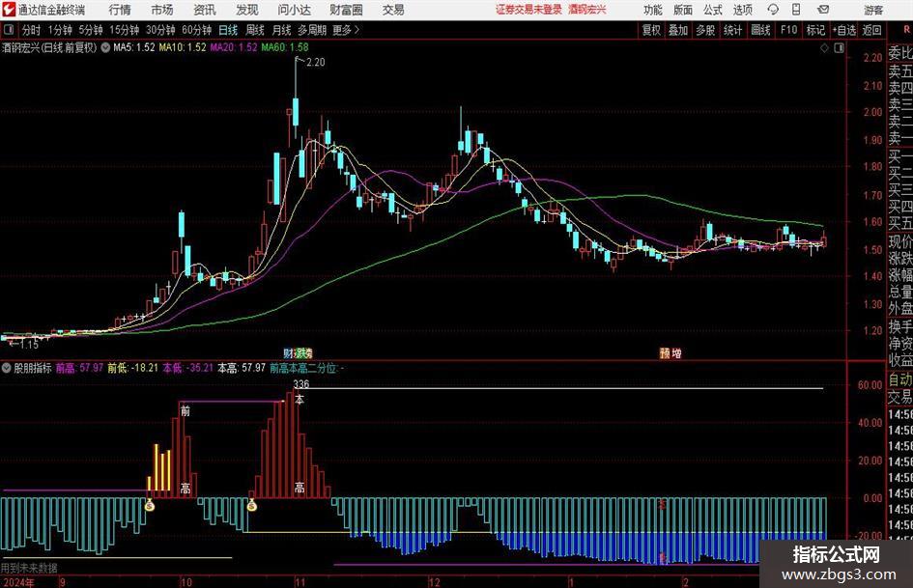
Task: Click the MA60: 1.58 indicator value
Action: (x=285, y=47)
